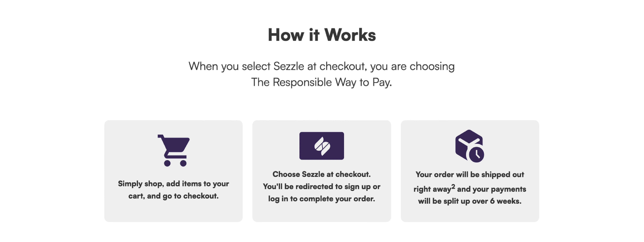Click the "How it Works" heading
The image size is (644, 242).
[322, 35]
